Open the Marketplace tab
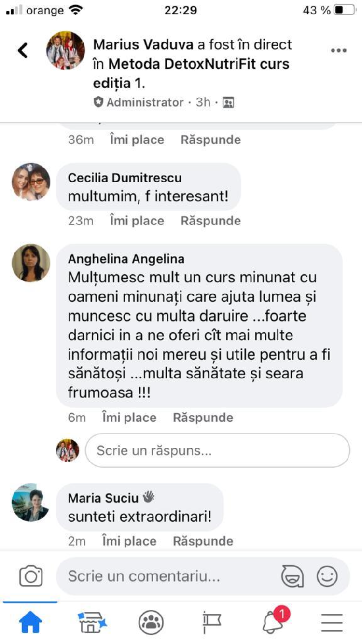 pos(92,622)
